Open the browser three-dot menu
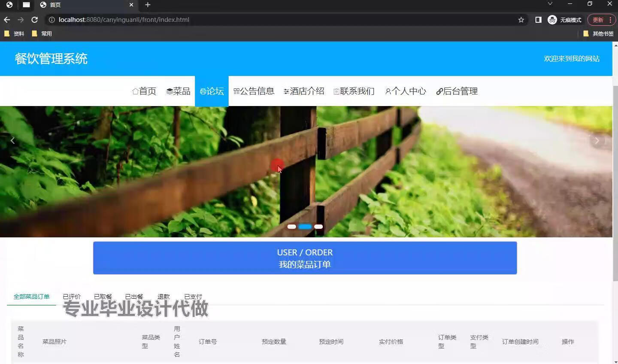This screenshot has width=618, height=364. click(610, 20)
